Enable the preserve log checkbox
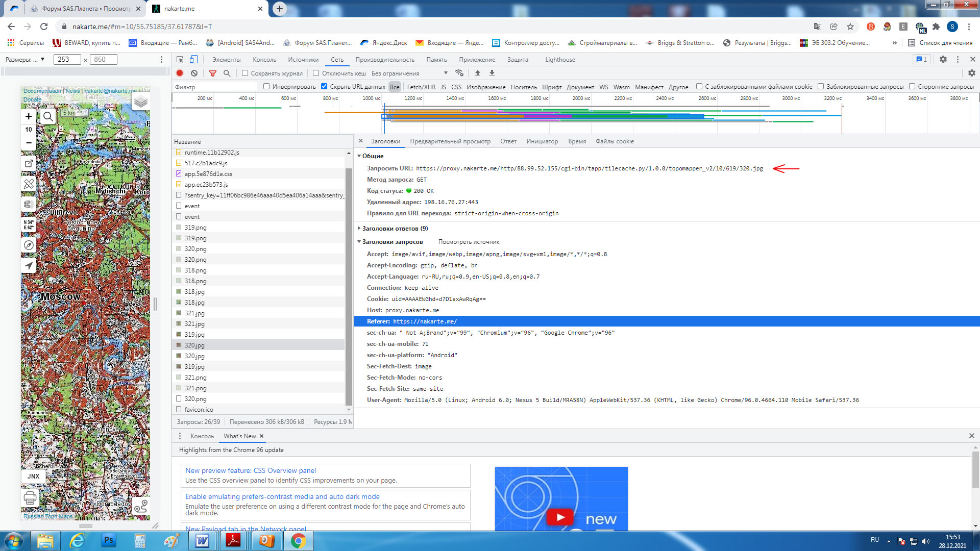The image size is (980, 551). coord(245,73)
